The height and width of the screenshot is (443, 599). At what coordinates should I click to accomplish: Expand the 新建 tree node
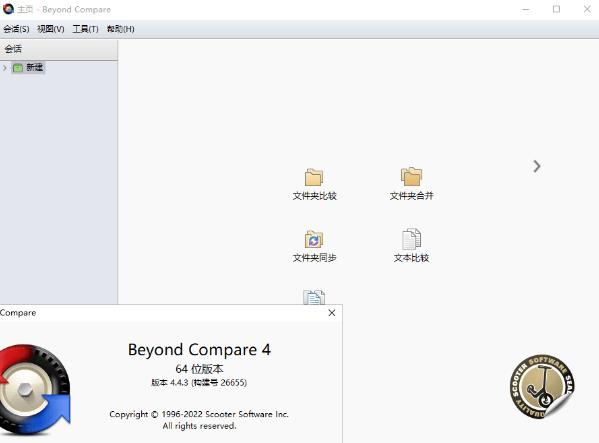click(x=5, y=68)
